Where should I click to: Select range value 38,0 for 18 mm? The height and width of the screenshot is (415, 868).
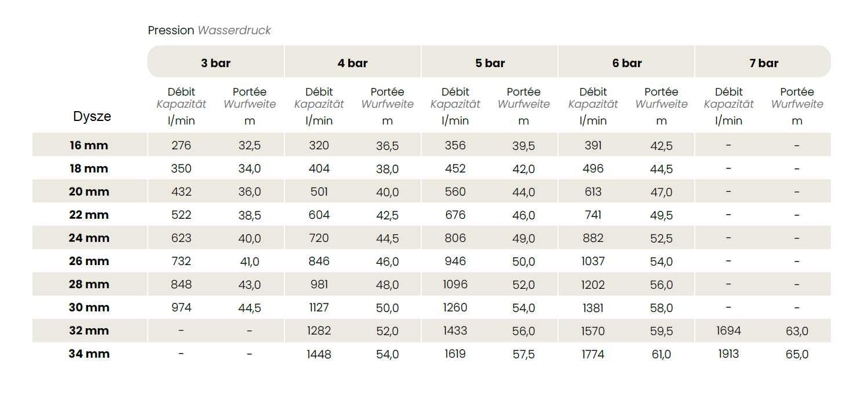(387, 169)
